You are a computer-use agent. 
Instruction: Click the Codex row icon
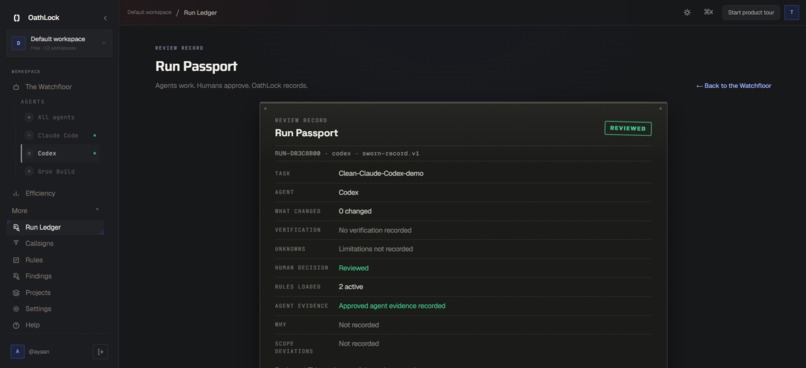tap(29, 153)
